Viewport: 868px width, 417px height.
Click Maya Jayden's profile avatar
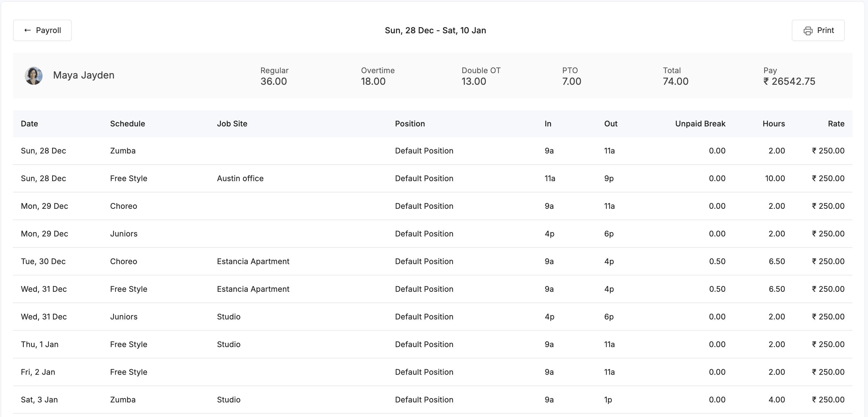coord(34,75)
